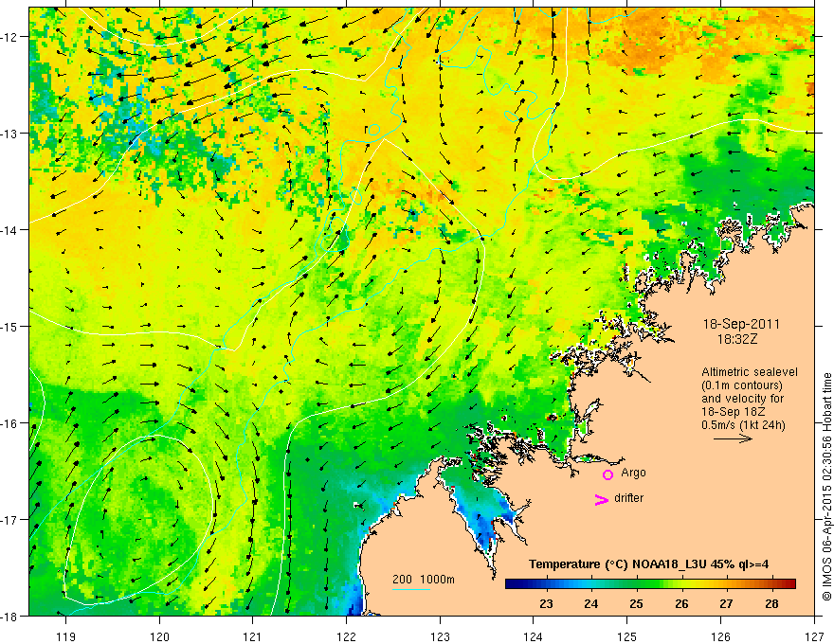Click the latitude axis label -16
The height and width of the screenshot is (644, 834).
pyautogui.click(x=10, y=423)
